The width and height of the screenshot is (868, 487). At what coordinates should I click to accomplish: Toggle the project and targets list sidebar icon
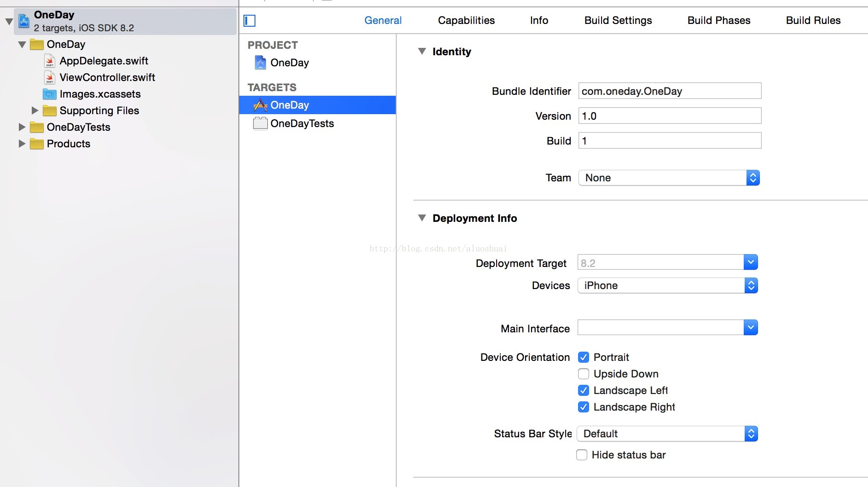tap(249, 21)
